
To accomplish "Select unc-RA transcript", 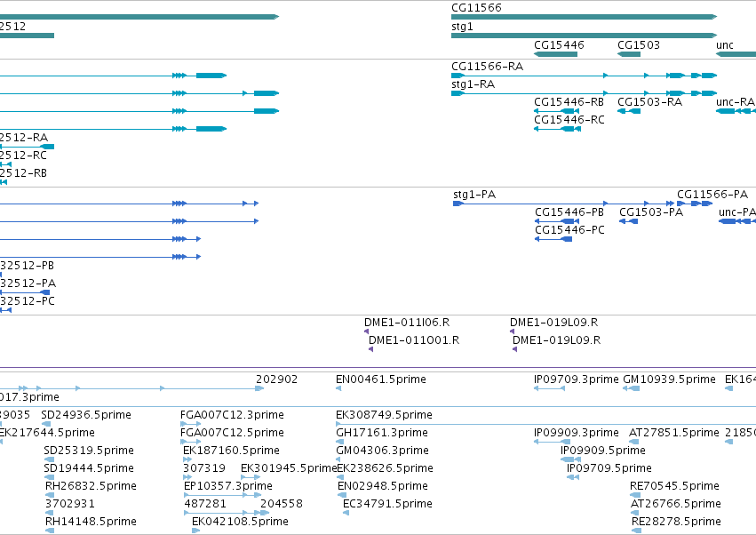I will [736, 111].
